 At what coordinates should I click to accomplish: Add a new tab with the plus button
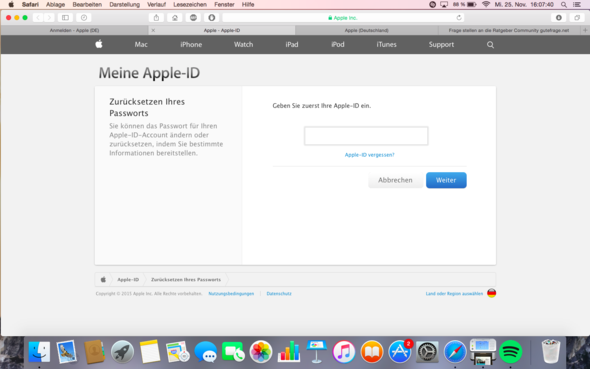(x=585, y=30)
